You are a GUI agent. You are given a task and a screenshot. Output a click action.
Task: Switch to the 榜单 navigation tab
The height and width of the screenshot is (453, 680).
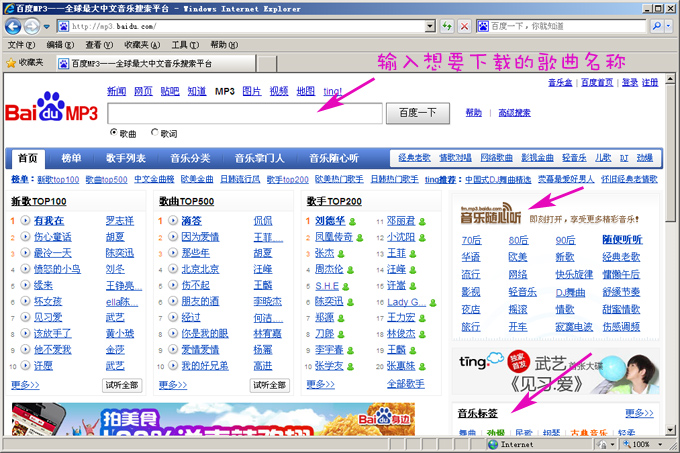click(x=71, y=158)
